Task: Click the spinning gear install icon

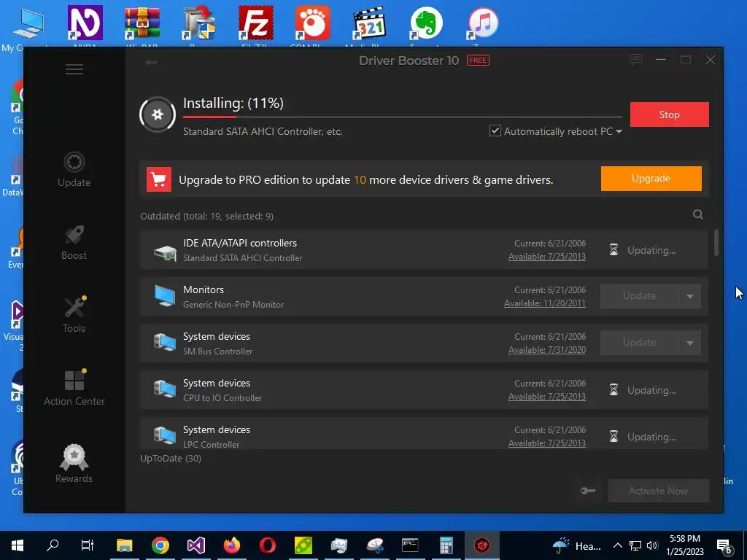Action: click(x=158, y=114)
